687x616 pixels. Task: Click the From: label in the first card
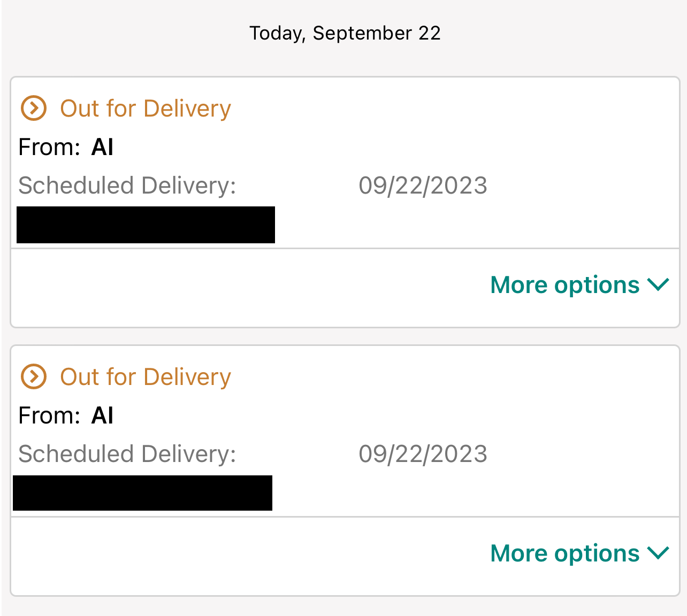click(x=49, y=147)
